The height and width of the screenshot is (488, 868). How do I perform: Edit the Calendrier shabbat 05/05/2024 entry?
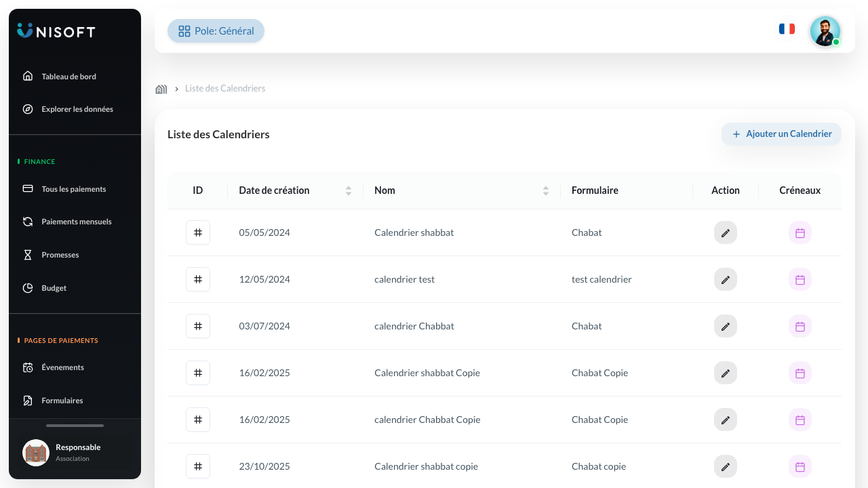click(726, 232)
